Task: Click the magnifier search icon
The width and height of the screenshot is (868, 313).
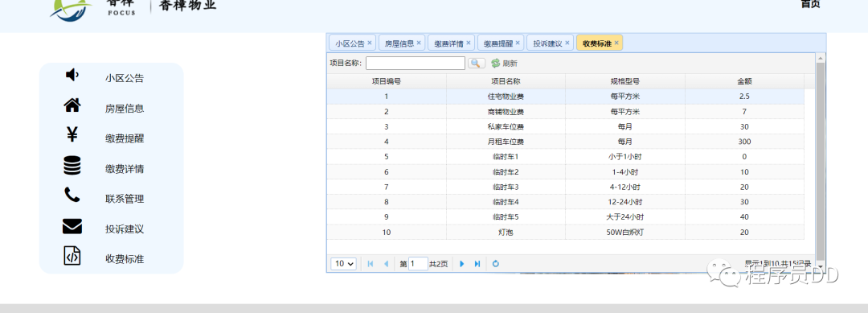Action: (x=476, y=63)
